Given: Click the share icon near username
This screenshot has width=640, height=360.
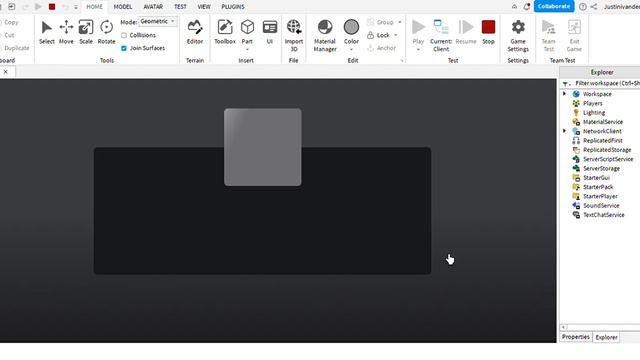Looking at the screenshot, I should [x=594, y=7].
